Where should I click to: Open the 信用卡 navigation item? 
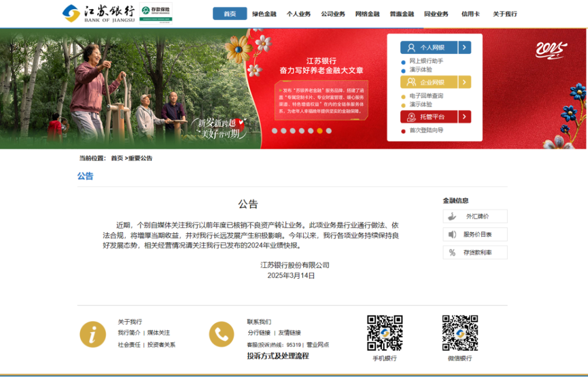[471, 14]
